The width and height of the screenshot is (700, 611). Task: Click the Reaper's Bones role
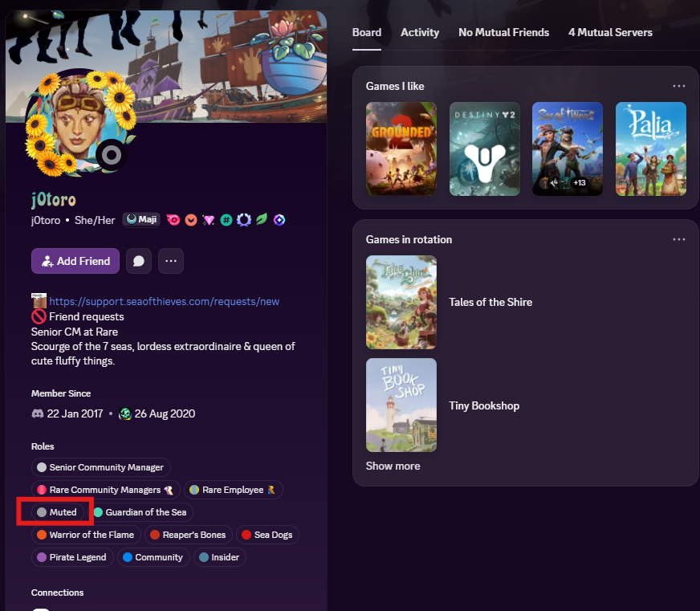tap(189, 535)
